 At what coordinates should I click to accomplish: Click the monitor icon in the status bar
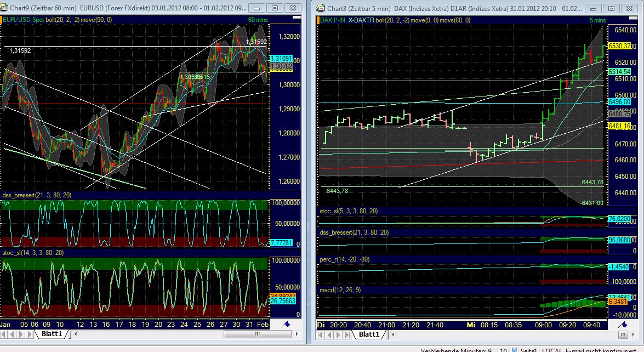(515, 349)
